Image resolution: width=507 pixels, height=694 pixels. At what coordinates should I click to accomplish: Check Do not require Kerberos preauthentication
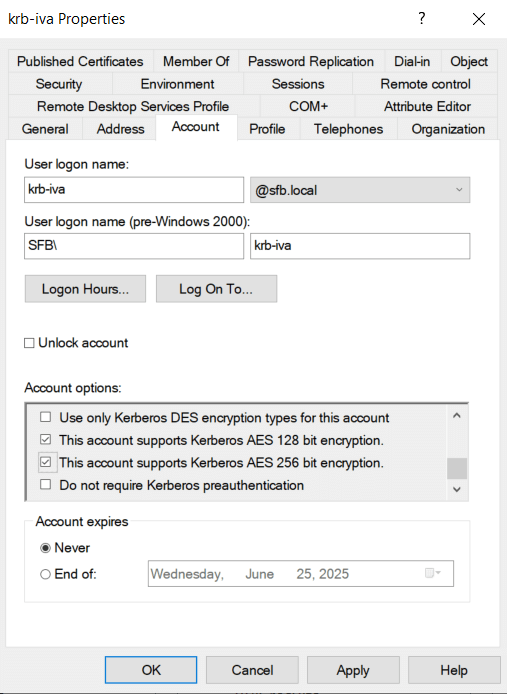[x=45, y=485]
